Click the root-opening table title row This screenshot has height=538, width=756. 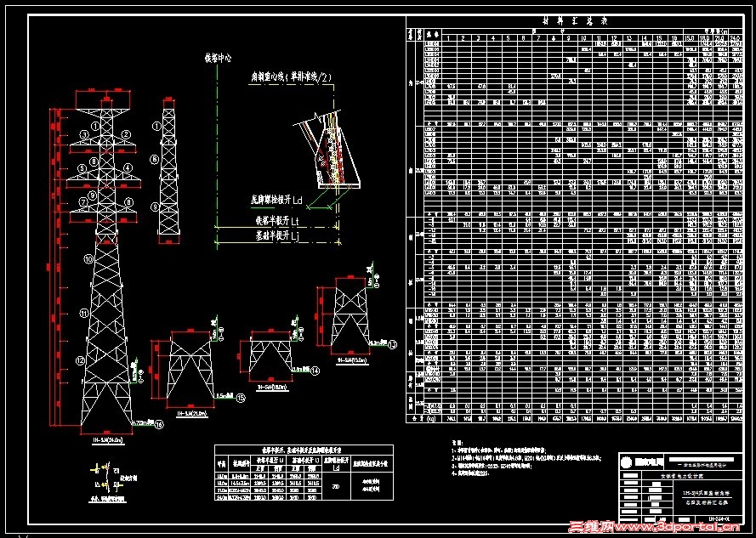[x=304, y=449]
